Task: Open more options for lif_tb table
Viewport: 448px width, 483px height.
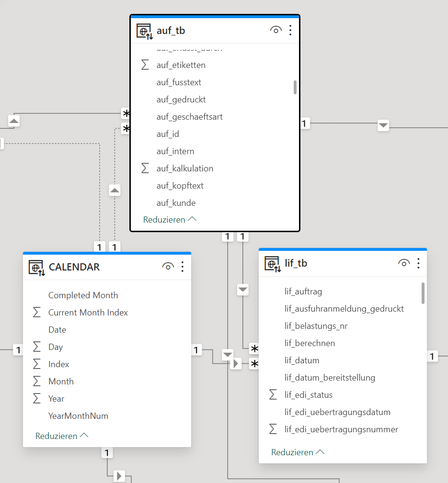Action: click(x=418, y=263)
